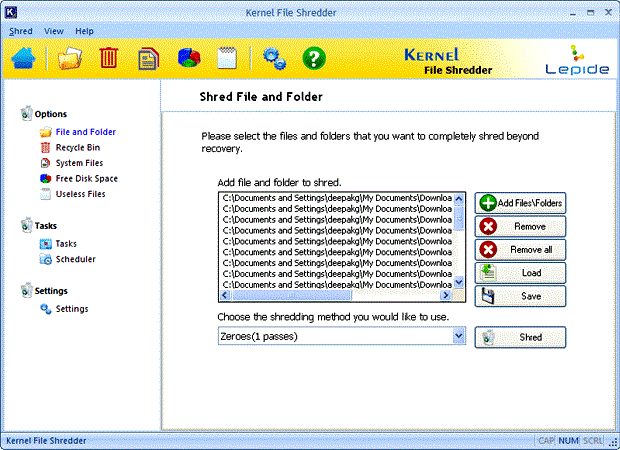Click the Home toolbar icon
Image resolution: width=620 pixels, height=450 pixels.
coord(23,59)
